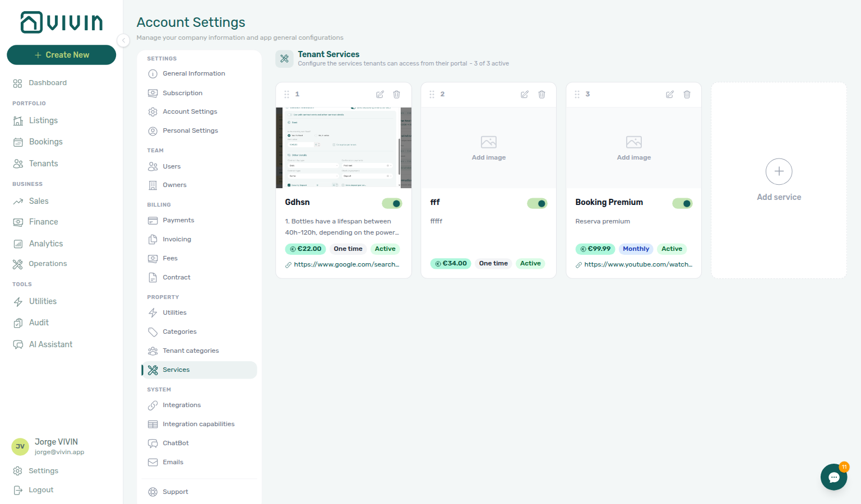Click the drag handle of card 1
This screenshot has height=504, width=861.
coord(286,95)
